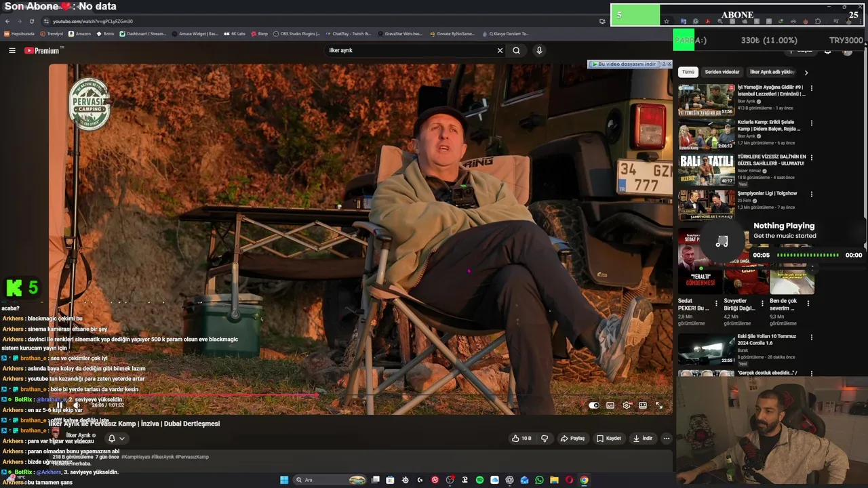868x488 pixels.
Task: Open the Amazon bookmark
Action: (x=79, y=33)
